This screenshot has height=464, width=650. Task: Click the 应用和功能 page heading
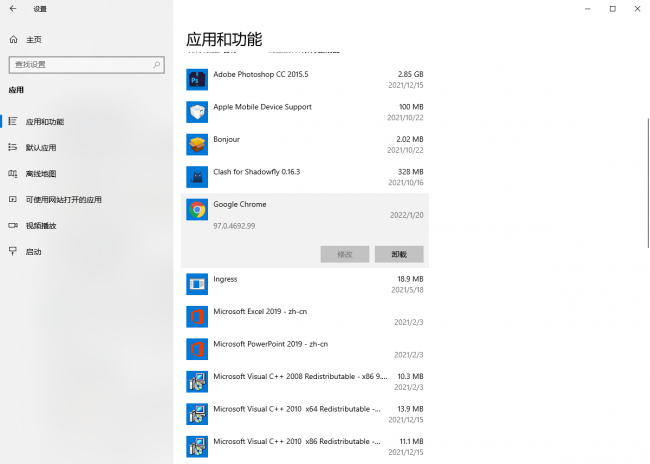[224, 39]
